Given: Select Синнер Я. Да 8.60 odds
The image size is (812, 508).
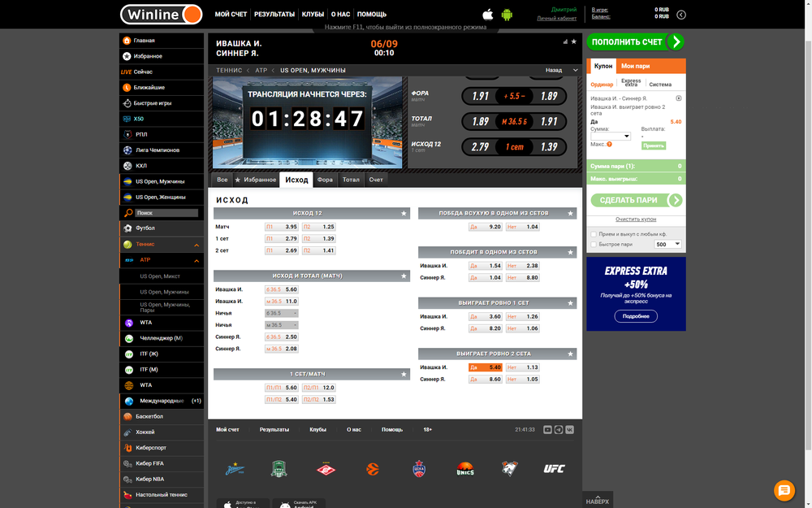Looking at the screenshot, I should [486, 380].
